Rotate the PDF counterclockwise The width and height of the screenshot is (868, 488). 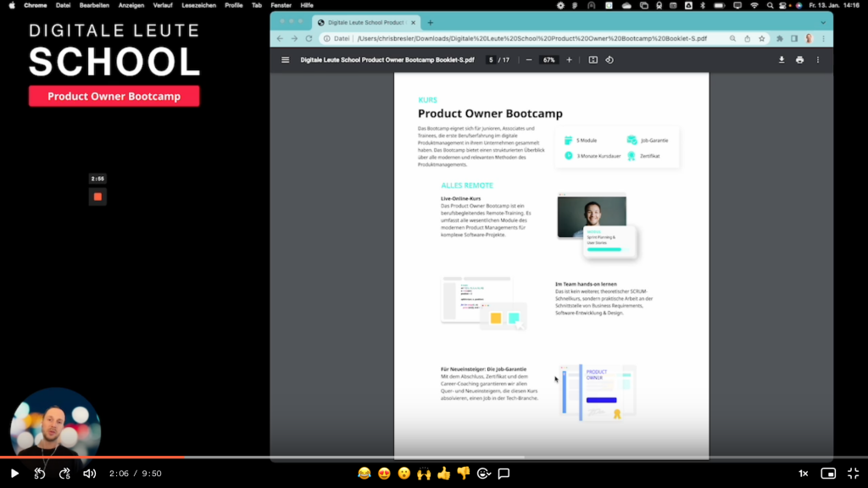(609, 60)
